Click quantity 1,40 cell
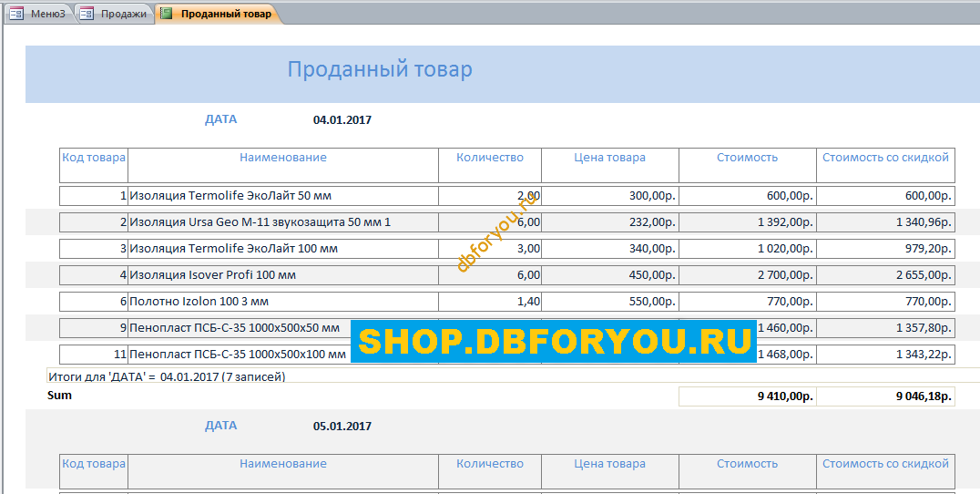The height and width of the screenshot is (494, 980). (x=490, y=302)
